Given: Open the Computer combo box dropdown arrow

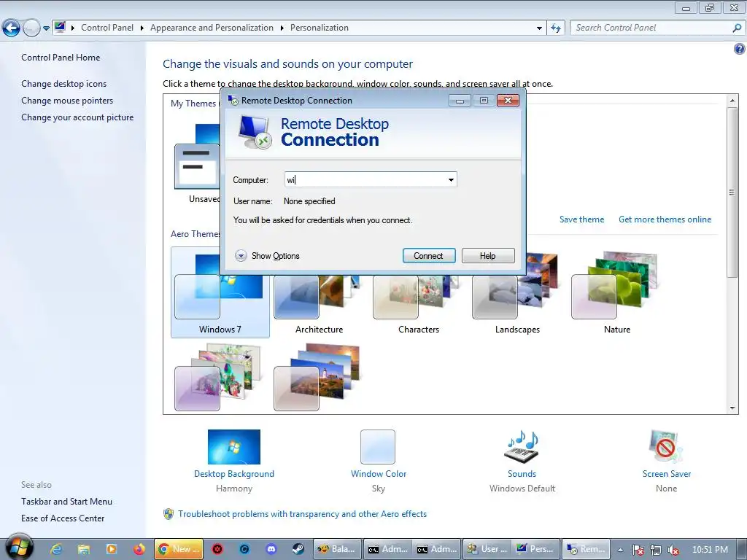Looking at the screenshot, I should coord(451,179).
